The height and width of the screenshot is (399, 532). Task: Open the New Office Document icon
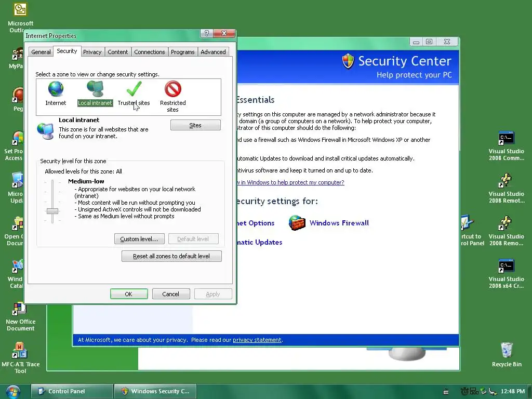pyautogui.click(x=20, y=316)
